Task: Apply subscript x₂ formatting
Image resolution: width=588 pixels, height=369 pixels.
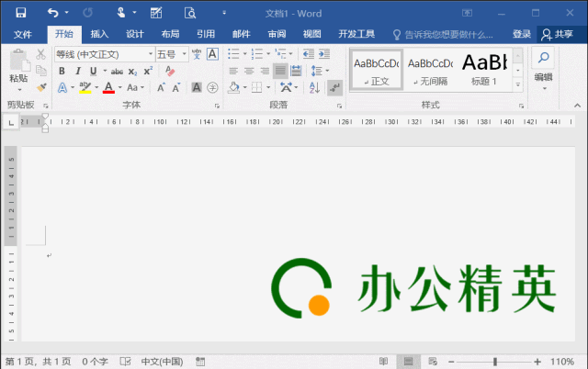Action: (x=132, y=72)
